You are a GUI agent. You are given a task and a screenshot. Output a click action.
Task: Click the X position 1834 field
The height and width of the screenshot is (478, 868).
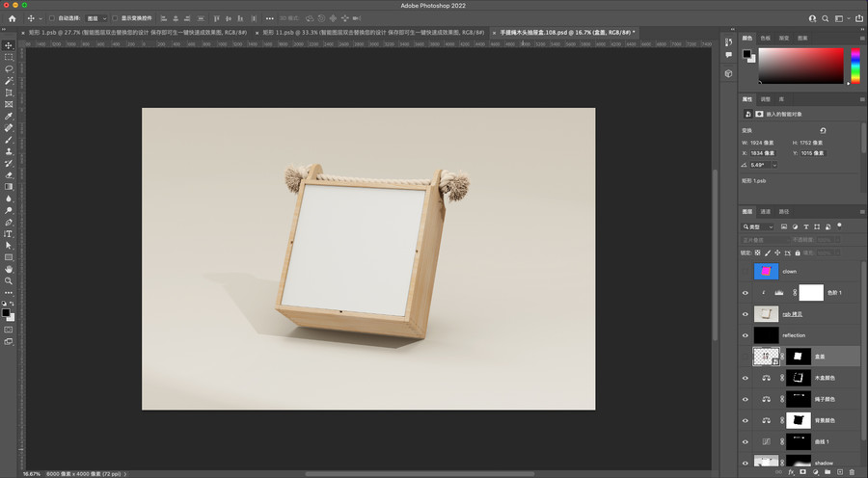tap(763, 153)
